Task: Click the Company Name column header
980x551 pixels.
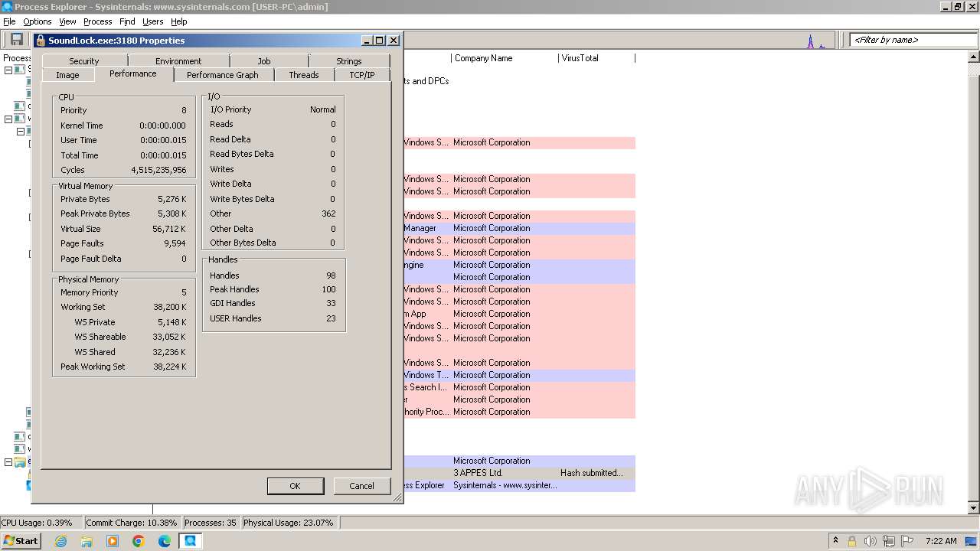Action: pyautogui.click(x=505, y=58)
